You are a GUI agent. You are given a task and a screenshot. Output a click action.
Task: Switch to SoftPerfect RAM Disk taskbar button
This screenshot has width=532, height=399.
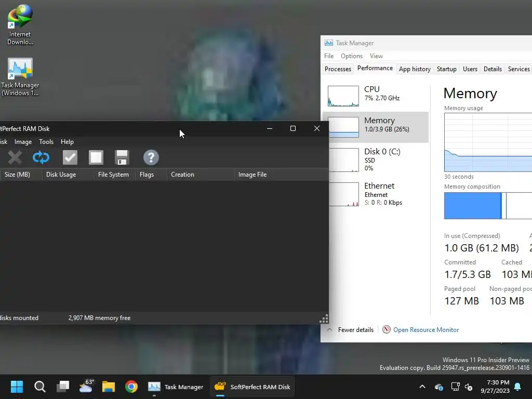pos(252,387)
